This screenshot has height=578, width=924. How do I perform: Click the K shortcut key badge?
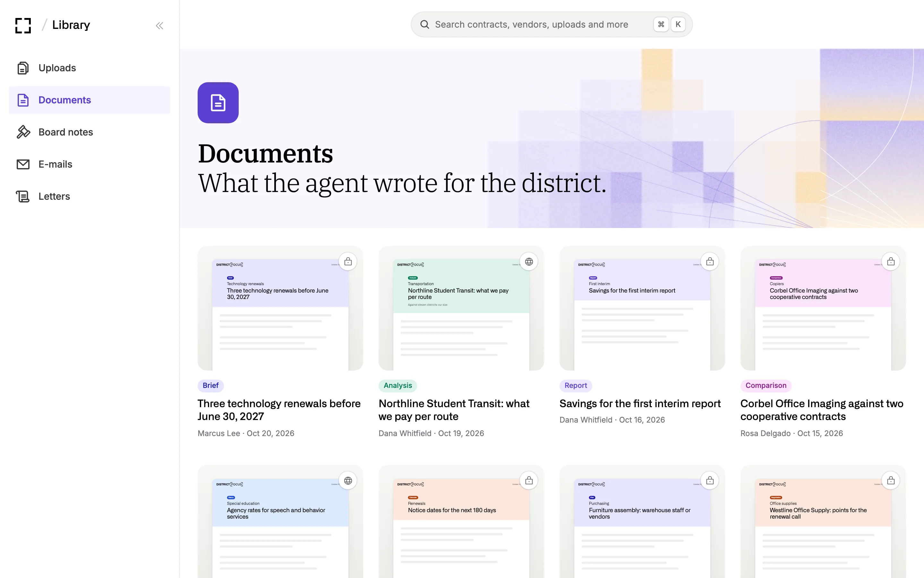click(678, 24)
